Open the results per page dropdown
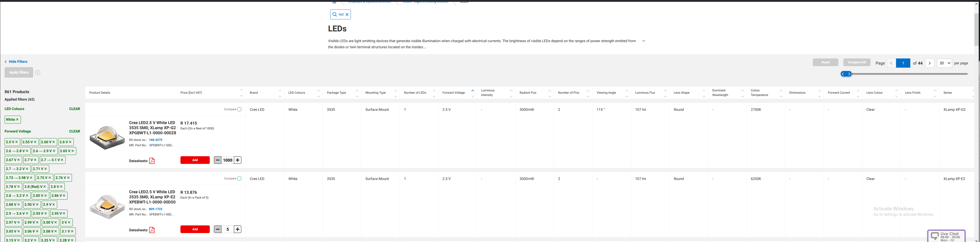The height and width of the screenshot is (242, 980). (944, 63)
